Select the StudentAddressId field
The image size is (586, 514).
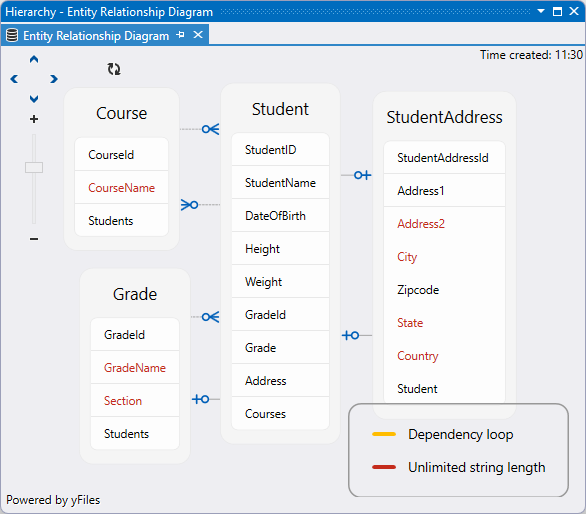pos(444,158)
